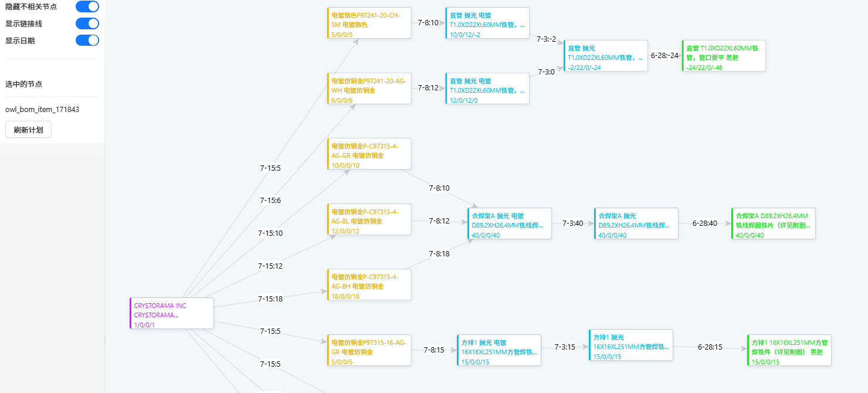Toggle the 显示链接线 switch

tap(87, 23)
